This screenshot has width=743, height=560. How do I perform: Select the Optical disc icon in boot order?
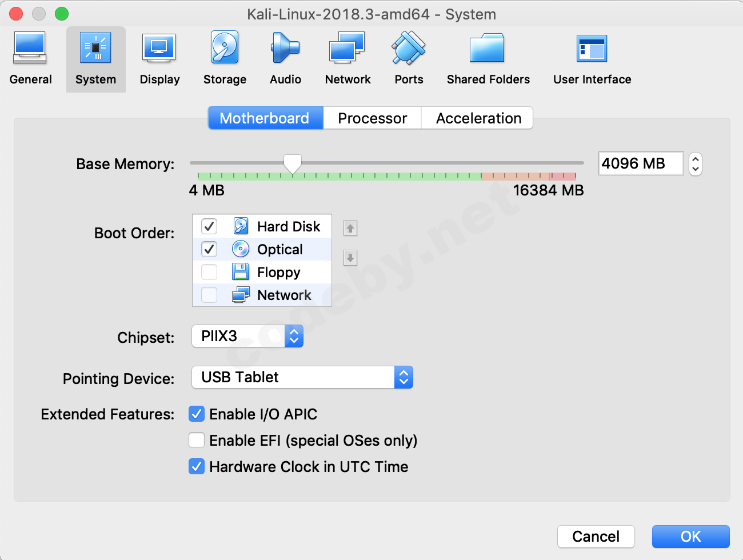tap(241, 249)
